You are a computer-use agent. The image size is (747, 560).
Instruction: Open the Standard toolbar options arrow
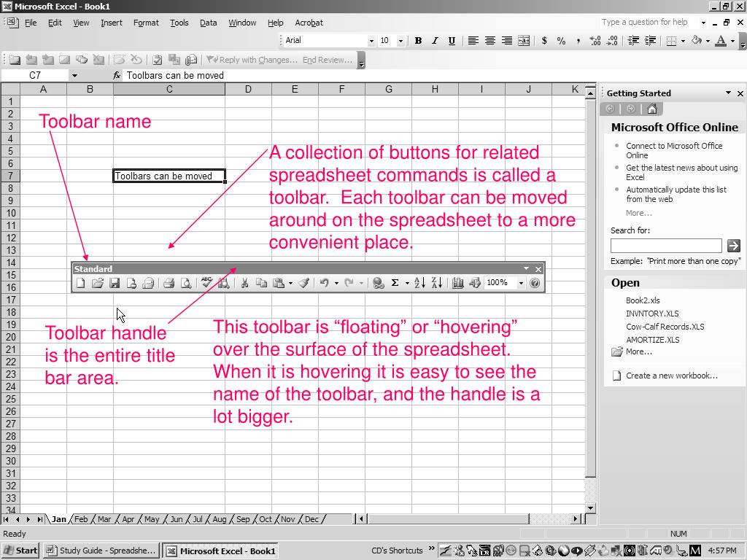point(526,268)
